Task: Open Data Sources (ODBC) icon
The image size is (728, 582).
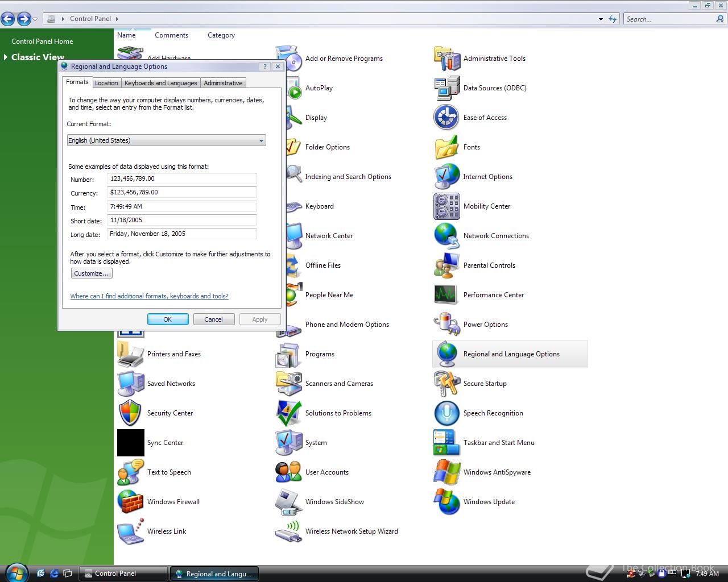Action: tap(447, 88)
